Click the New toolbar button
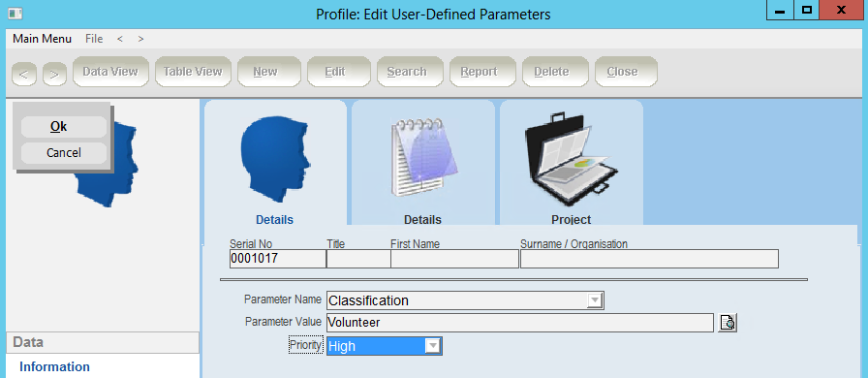 (x=269, y=72)
